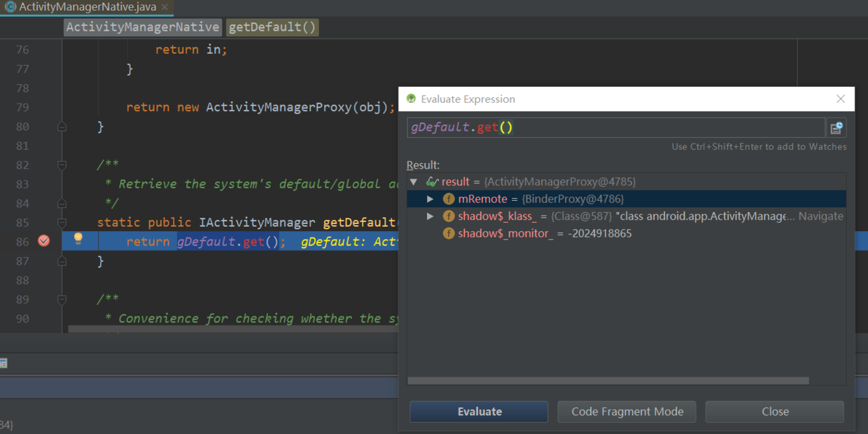The image size is (868, 434).
Task: Click the Evaluate Expression dialog title icon
Action: (411, 99)
